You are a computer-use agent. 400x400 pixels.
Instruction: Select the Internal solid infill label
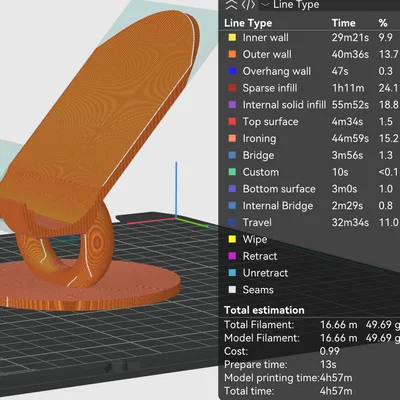click(284, 105)
